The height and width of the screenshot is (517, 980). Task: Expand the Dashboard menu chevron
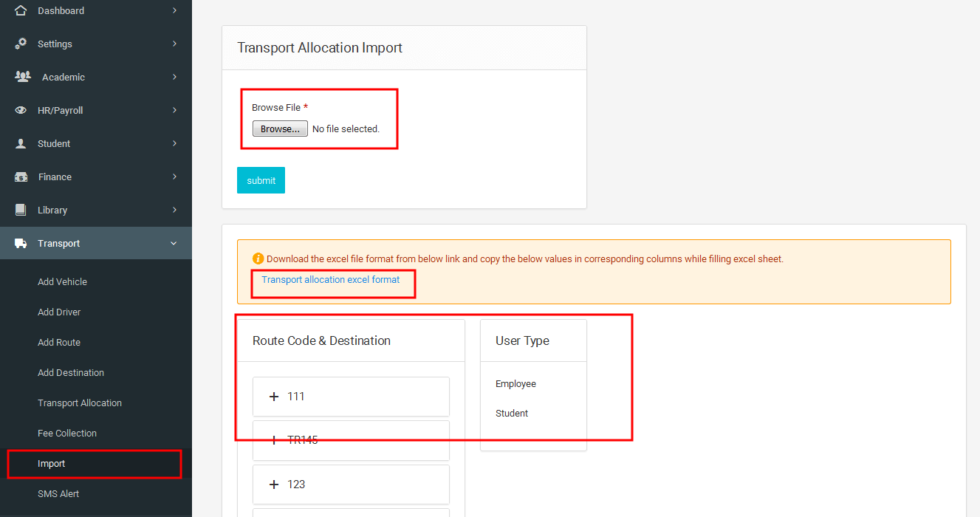174,10
